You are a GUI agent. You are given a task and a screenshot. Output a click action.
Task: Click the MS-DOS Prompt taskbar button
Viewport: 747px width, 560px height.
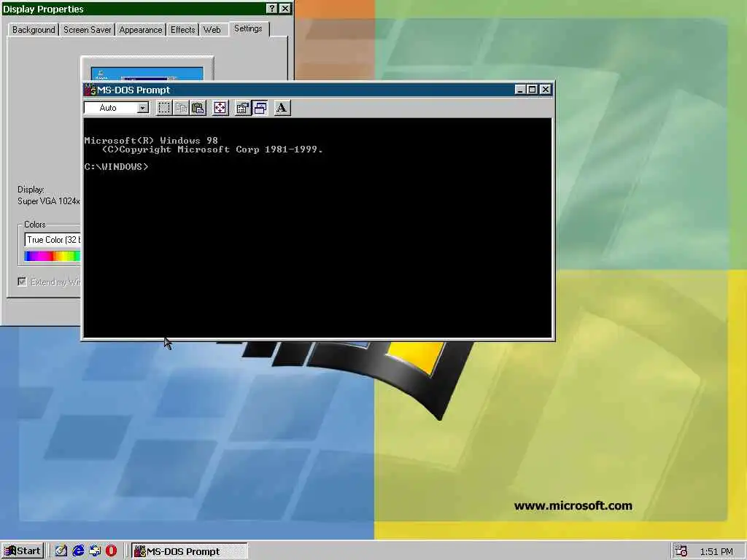(189, 551)
